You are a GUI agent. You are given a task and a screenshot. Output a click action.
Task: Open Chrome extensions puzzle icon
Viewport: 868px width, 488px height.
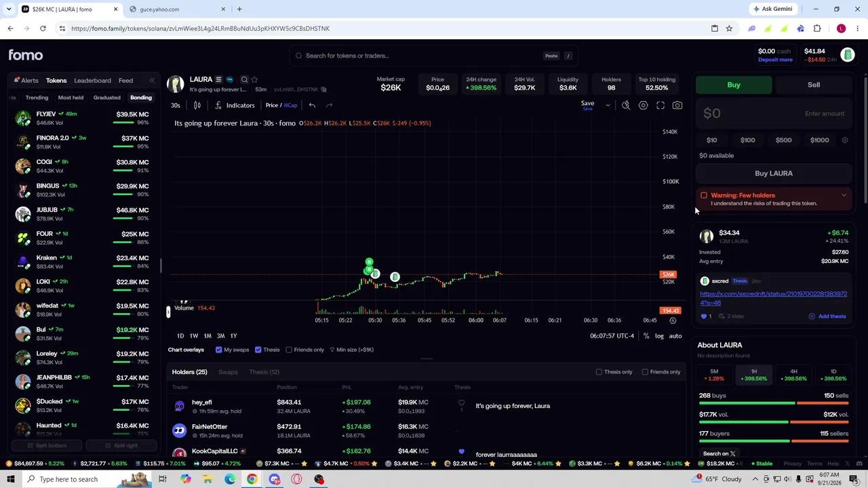(817, 28)
